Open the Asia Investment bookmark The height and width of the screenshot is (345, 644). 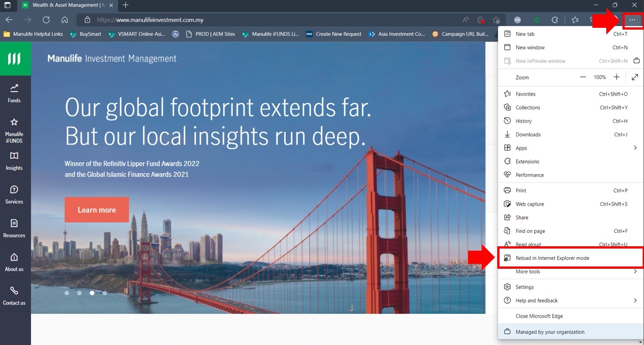pos(397,34)
